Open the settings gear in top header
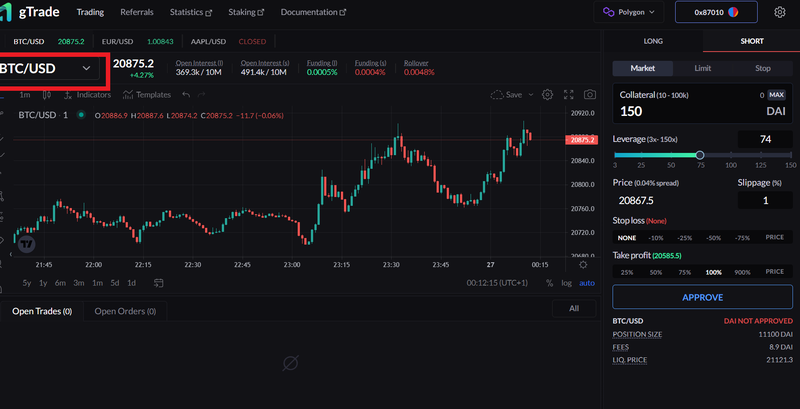The width and height of the screenshot is (800, 409). [x=780, y=12]
